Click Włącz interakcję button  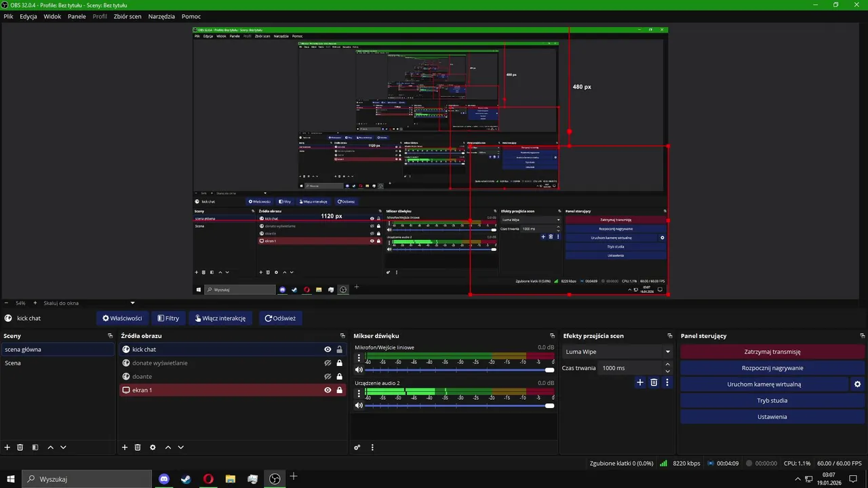click(220, 318)
